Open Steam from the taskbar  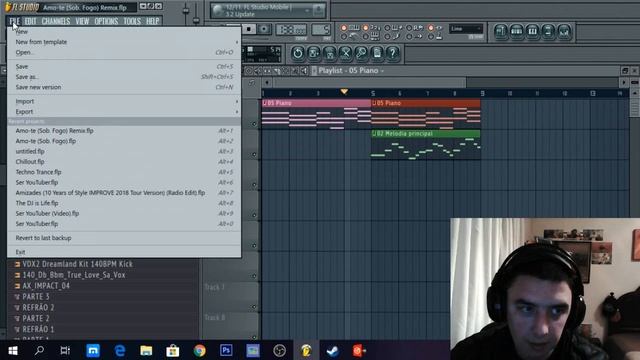333,350
